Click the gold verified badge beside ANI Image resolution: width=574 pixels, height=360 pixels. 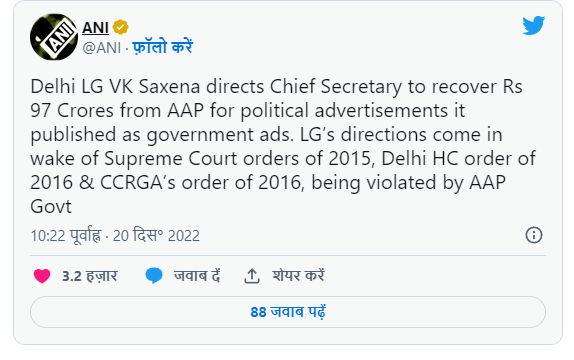tap(120, 27)
